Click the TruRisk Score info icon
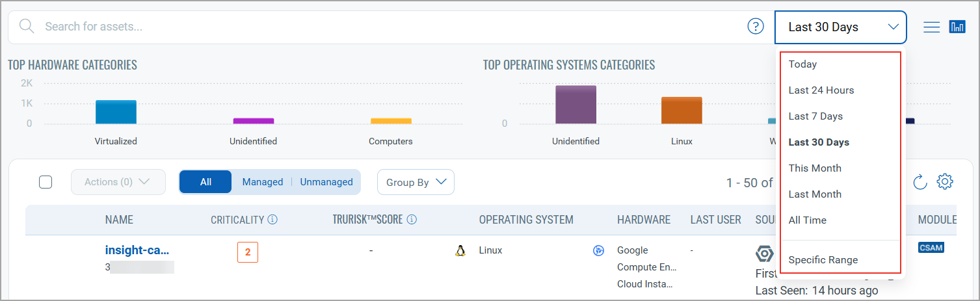 [x=411, y=220]
